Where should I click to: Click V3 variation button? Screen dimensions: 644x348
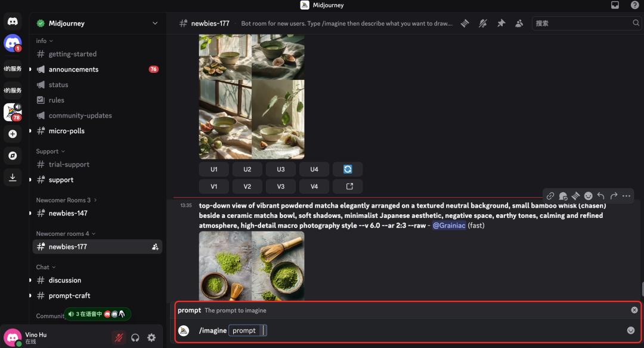pos(280,186)
